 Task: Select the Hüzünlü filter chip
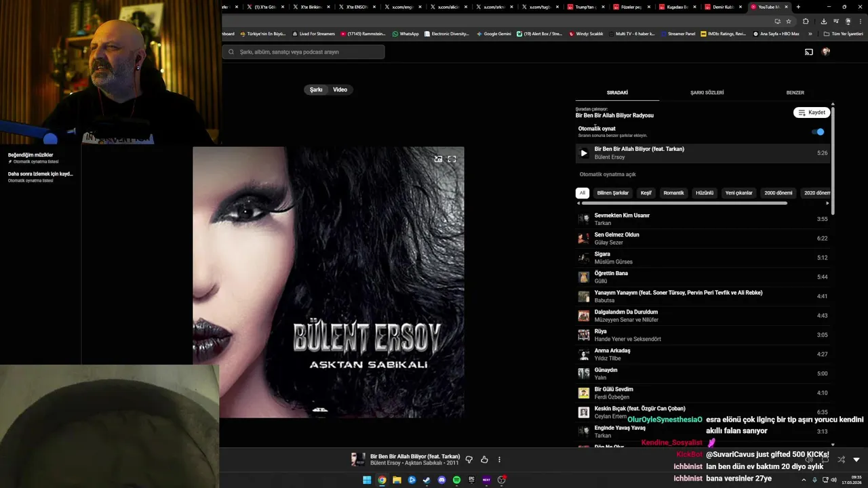pos(705,193)
